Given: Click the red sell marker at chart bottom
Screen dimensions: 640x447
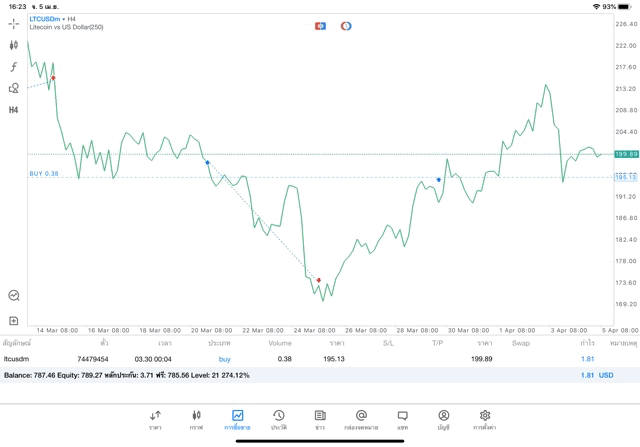Looking at the screenshot, I should click(x=319, y=280).
